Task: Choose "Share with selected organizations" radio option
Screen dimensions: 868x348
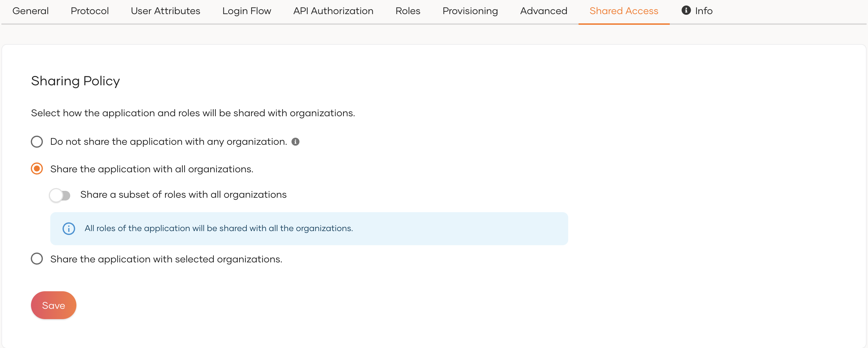Action: [37, 259]
